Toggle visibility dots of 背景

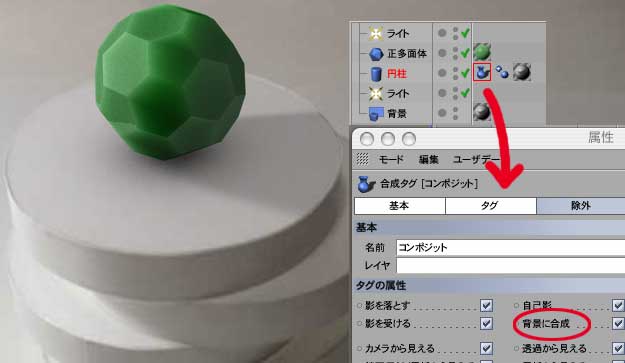(455, 113)
